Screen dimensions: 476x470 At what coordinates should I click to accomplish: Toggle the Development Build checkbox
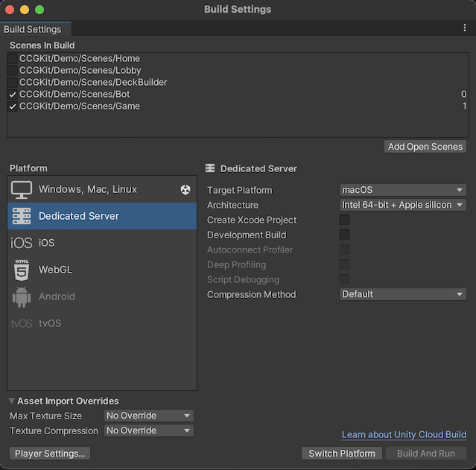345,235
